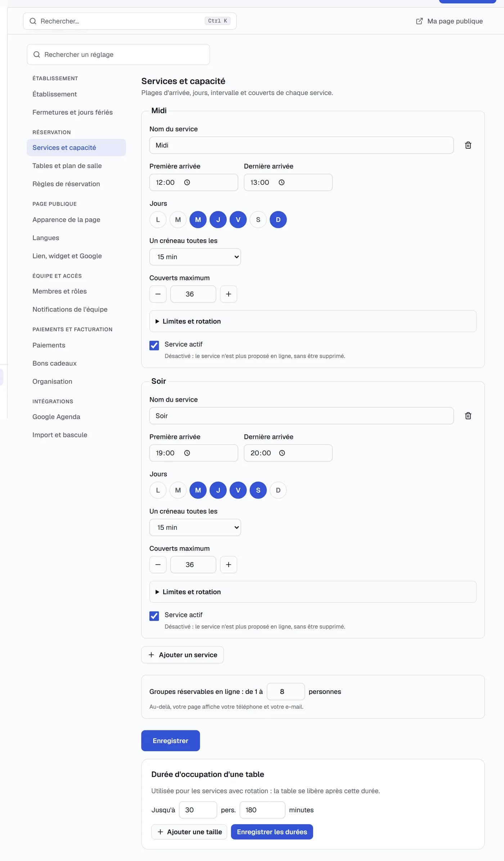Screen dimensions: 504x861
Task: Open Midi créneau interval dropdown
Action: (x=195, y=257)
